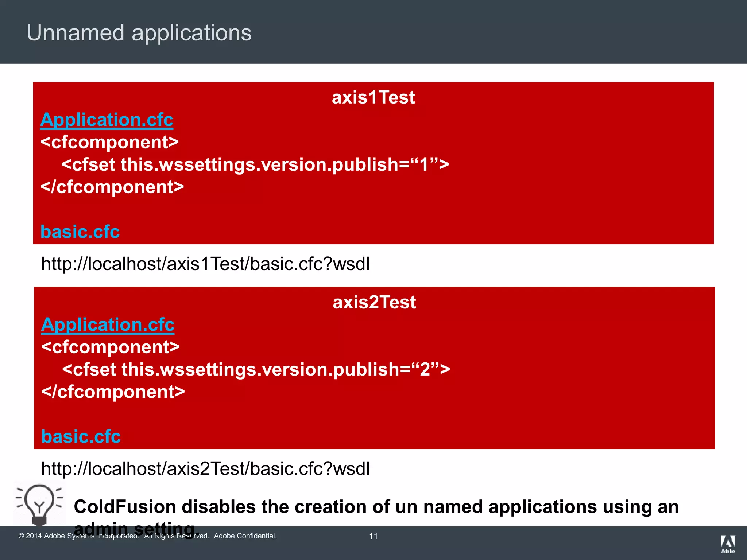The image size is (747, 560).
Task: Click the Unnamed applications slide title
Action: coord(139,33)
